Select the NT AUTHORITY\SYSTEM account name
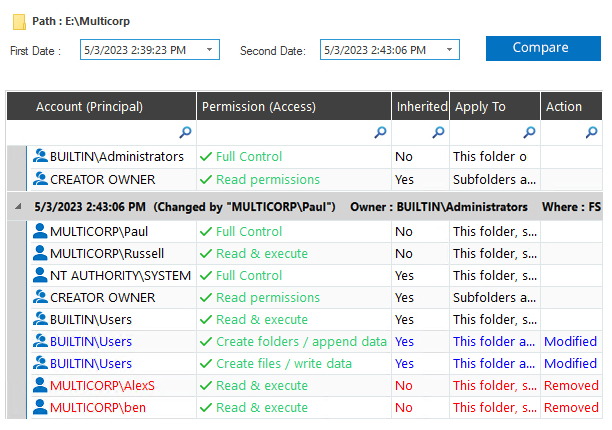The height and width of the screenshot is (430, 612). tap(120, 275)
